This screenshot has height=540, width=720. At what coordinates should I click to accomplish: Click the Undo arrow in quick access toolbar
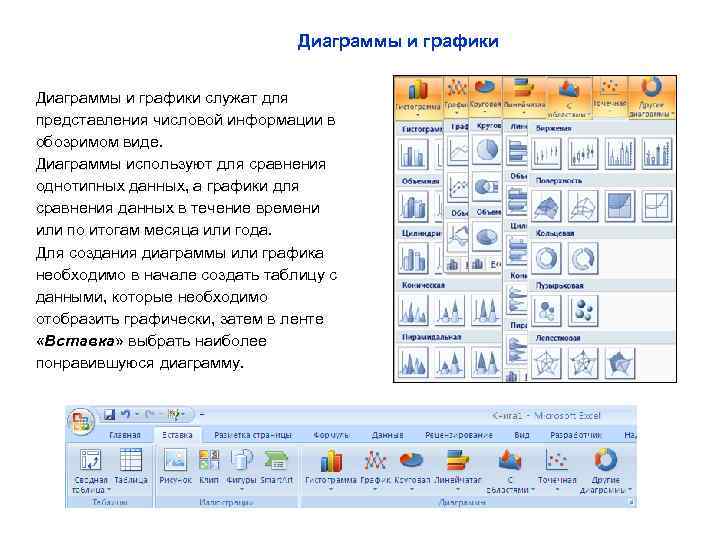pos(125,415)
